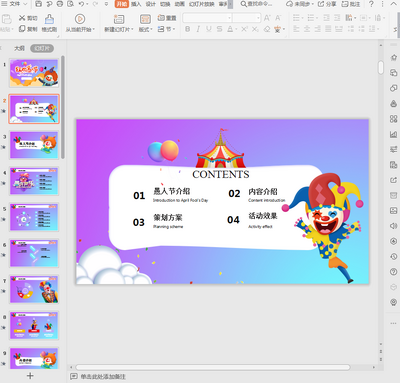Click the four-squares icon in right sidebar
The image size is (400, 383).
[x=394, y=119]
